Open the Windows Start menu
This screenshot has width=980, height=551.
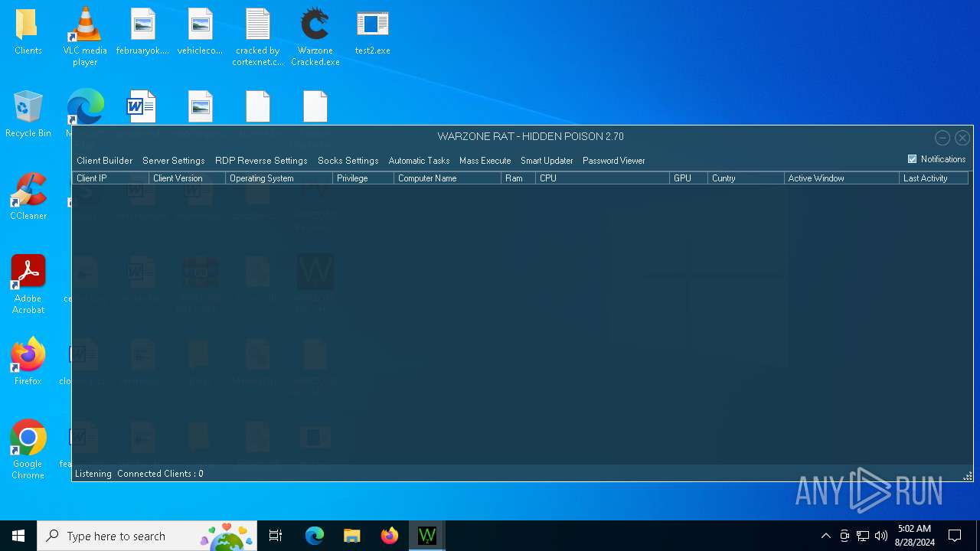point(18,536)
